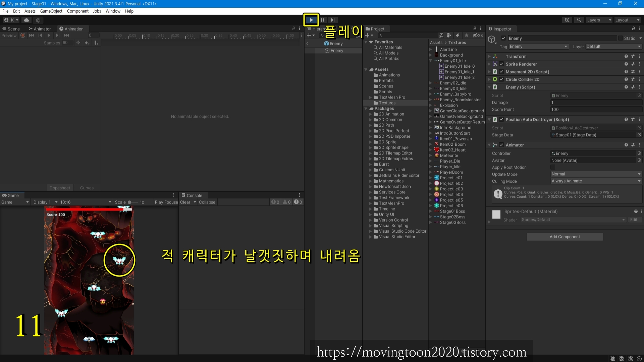Open the cloud services icon

[26, 20]
